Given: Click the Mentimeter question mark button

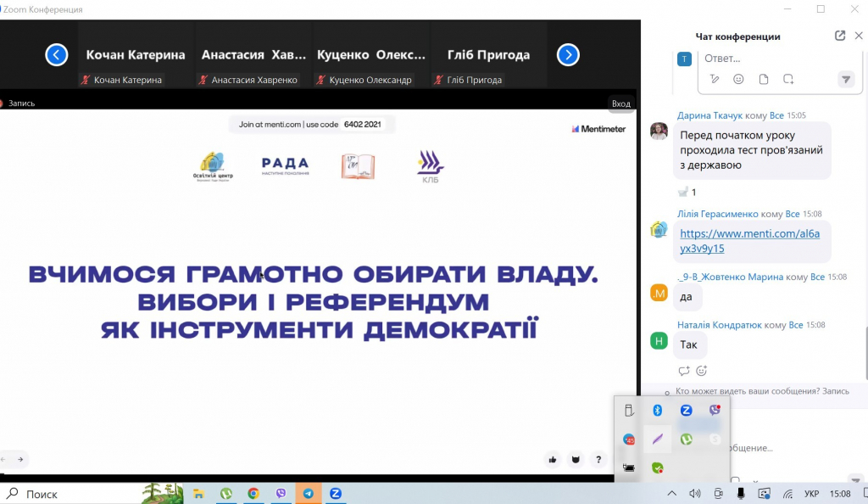Looking at the screenshot, I should (x=598, y=460).
